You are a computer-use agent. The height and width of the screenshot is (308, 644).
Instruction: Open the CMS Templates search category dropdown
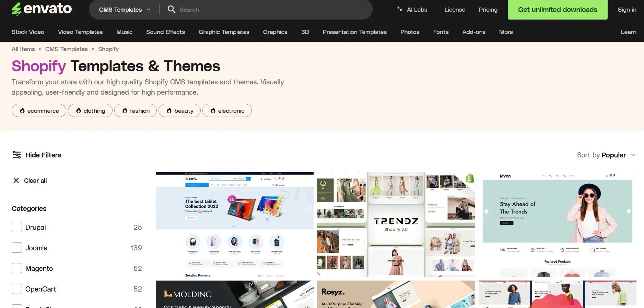125,10
